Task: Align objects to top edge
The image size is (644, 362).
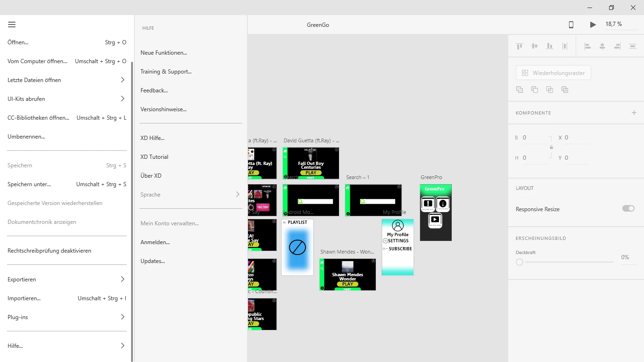Action: 520,46
